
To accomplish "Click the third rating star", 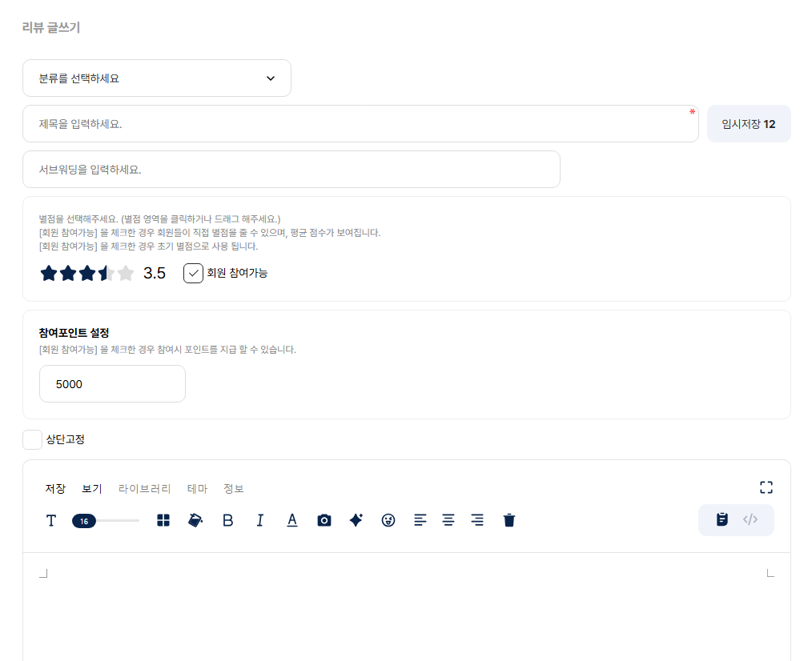I will pos(87,273).
